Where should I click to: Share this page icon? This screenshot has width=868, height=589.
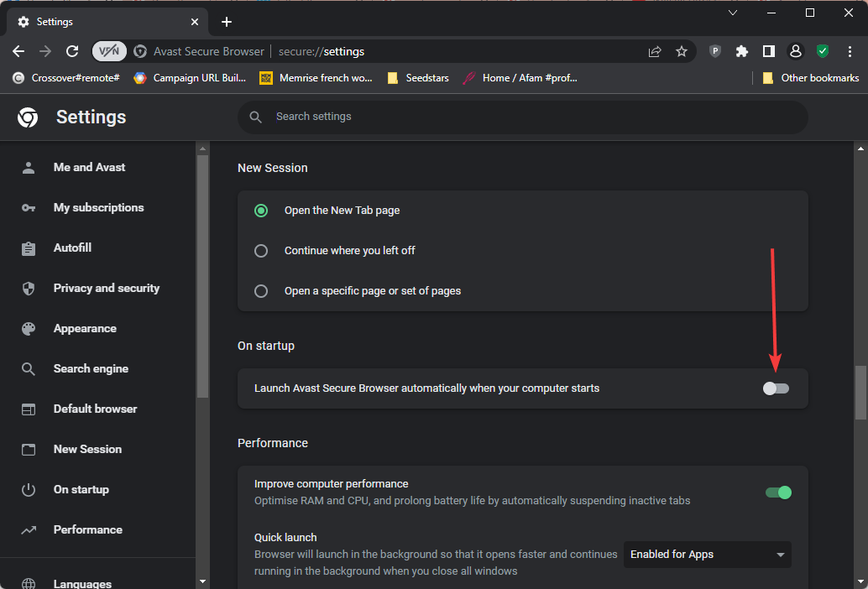(x=655, y=51)
